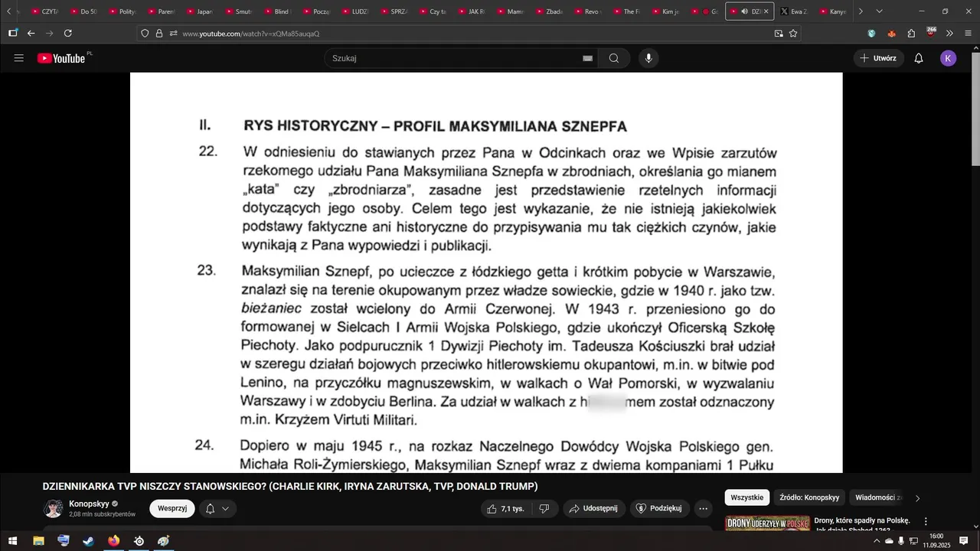Open the on-screen keyboard in the search box
980x551 pixels.
click(x=588, y=58)
